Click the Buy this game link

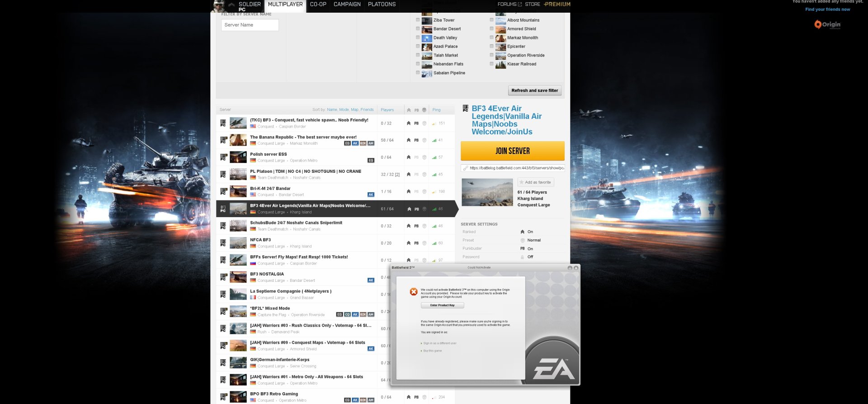[432, 351]
